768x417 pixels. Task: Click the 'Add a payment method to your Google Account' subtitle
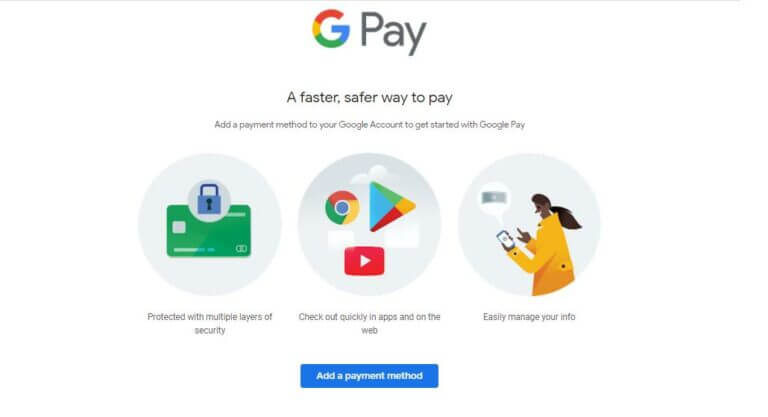tap(369, 124)
